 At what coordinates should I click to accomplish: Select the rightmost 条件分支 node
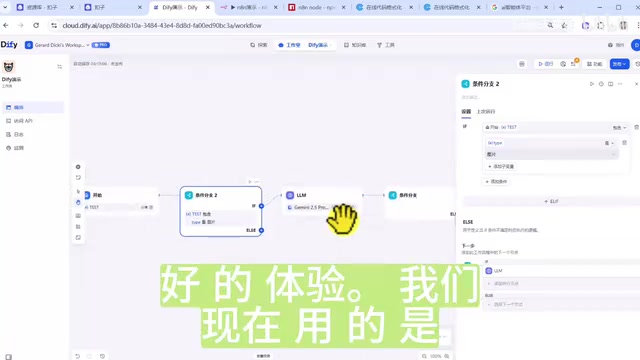pyautogui.click(x=420, y=203)
